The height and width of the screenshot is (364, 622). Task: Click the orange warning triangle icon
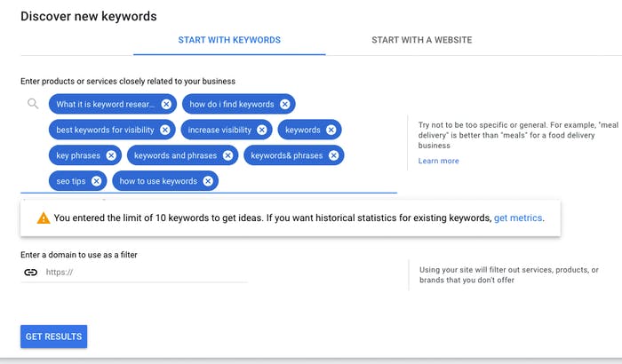(44, 218)
